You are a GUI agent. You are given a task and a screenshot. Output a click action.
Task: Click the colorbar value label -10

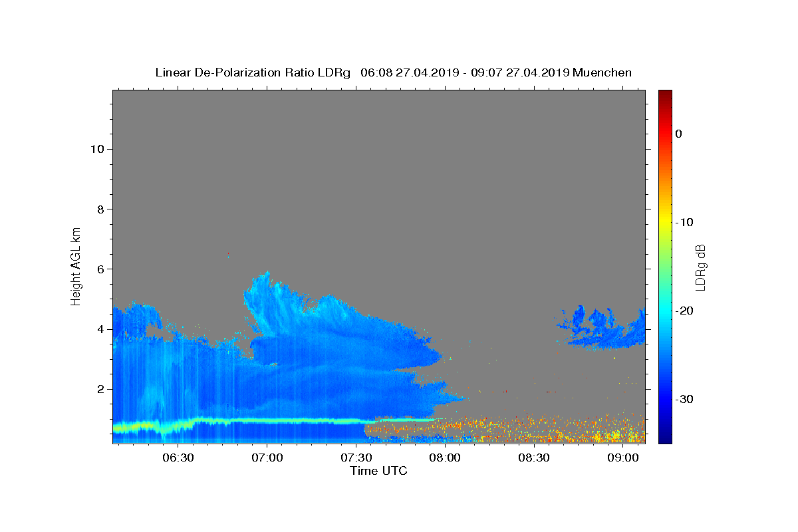(683, 222)
